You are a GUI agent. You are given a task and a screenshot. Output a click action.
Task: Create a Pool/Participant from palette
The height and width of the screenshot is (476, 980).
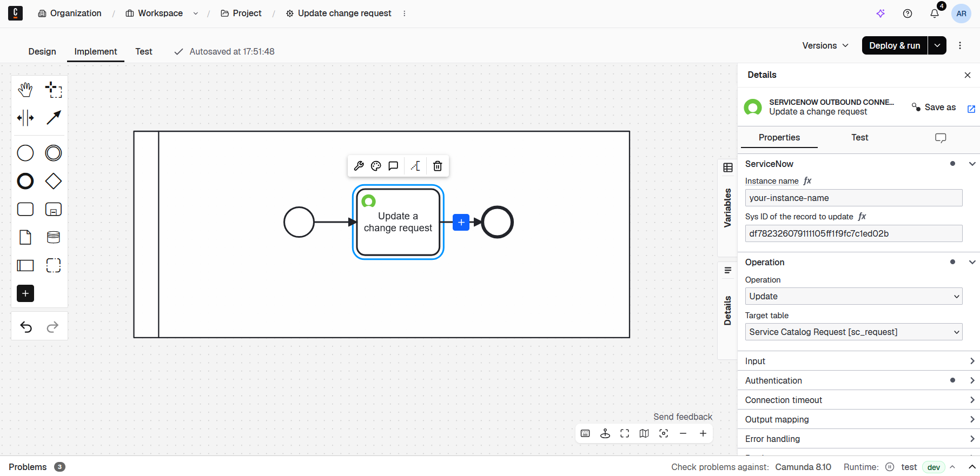click(x=25, y=265)
